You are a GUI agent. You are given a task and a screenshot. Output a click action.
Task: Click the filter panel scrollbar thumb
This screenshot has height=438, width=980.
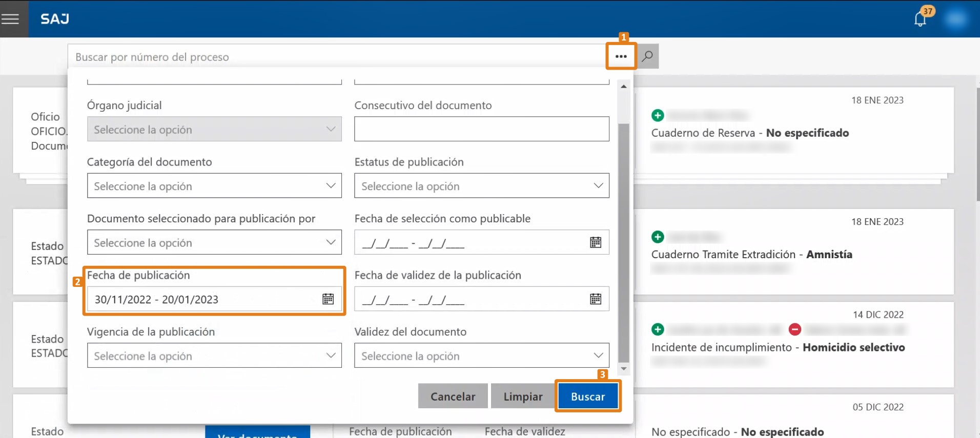coord(624,243)
